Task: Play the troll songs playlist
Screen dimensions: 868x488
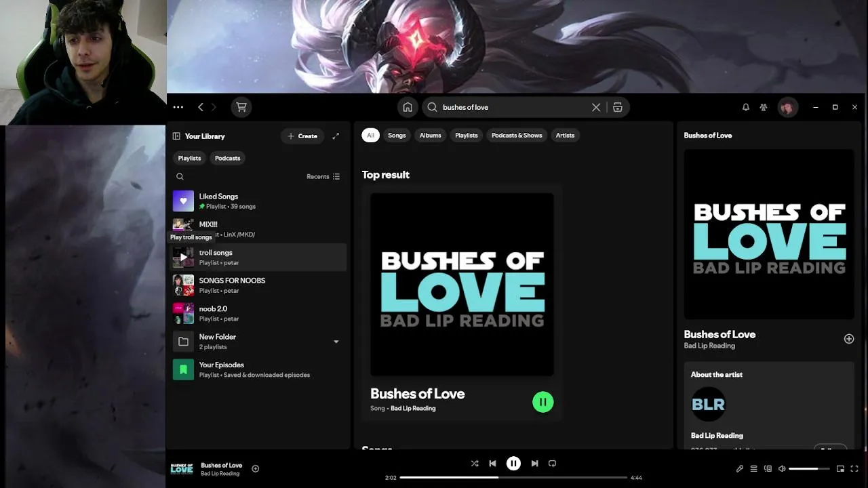Action: pyautogui.click(x=183, y=258)
